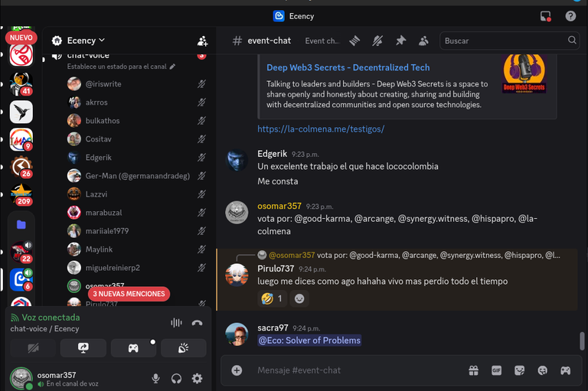
Task: Toggle camera in voice panel
Action: (33, 348)
